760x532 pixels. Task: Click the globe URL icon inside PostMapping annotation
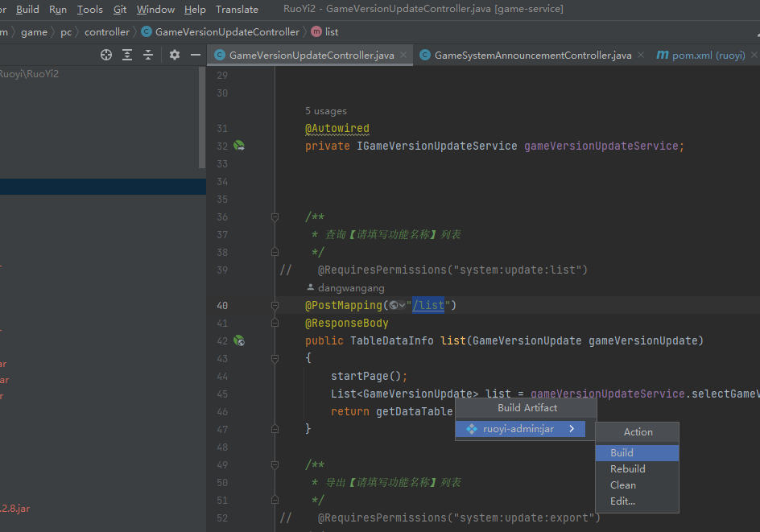click(394, 306)
